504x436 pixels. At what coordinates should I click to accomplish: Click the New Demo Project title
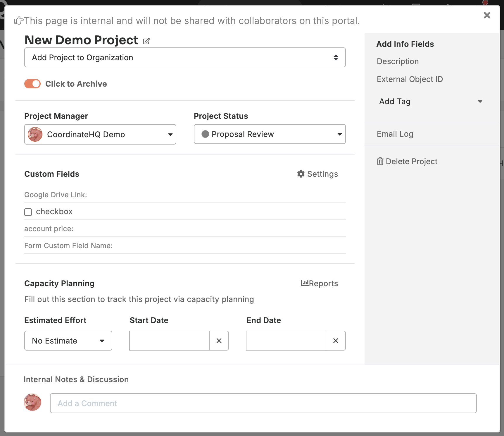pyautogui.click(x=81, y=40)
